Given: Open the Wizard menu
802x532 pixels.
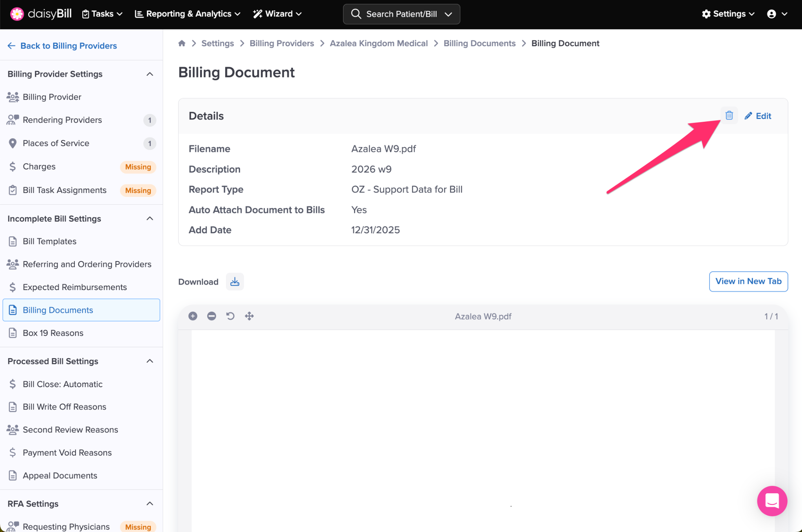Looking at the screenshot, I should [278, 14].
